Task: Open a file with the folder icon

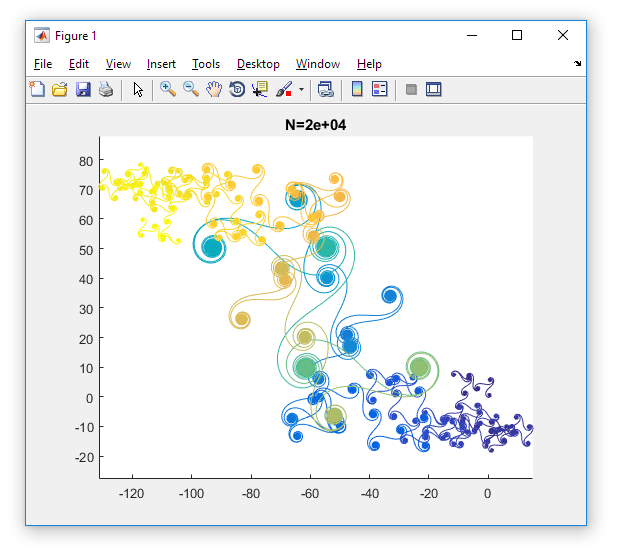Action: tap(60, 89)
